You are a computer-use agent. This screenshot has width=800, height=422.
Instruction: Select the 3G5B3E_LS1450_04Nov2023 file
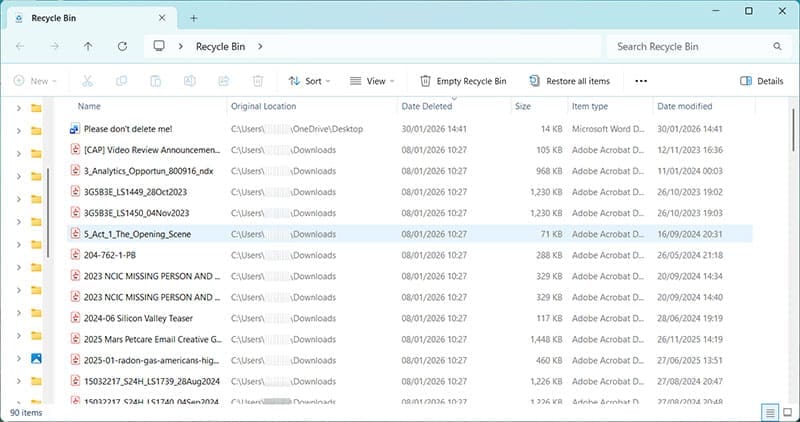[x=136, y=213]
